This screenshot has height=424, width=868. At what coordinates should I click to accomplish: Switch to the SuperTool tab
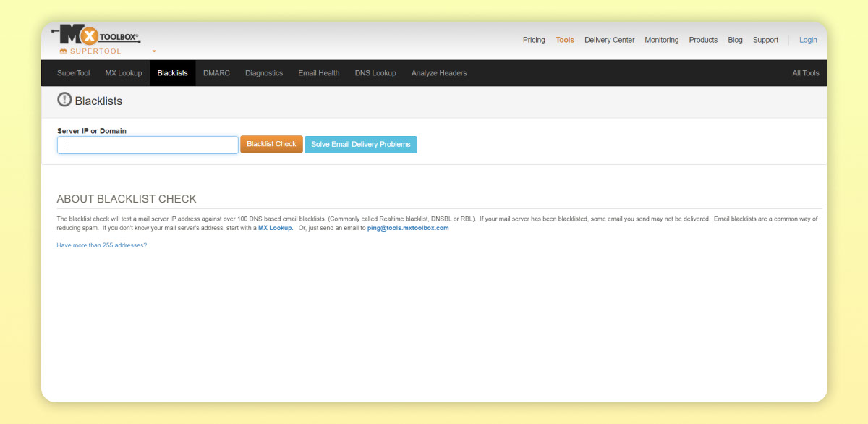[74, 73]
